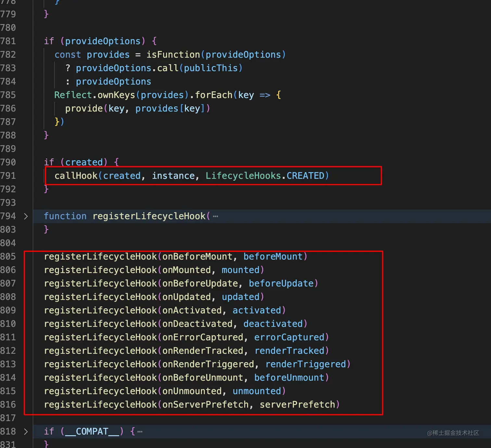The width and height of the screenshot is (491, 448).
Task: Click onUpdated argument on line 808
Action: click(x=187, y=297)
